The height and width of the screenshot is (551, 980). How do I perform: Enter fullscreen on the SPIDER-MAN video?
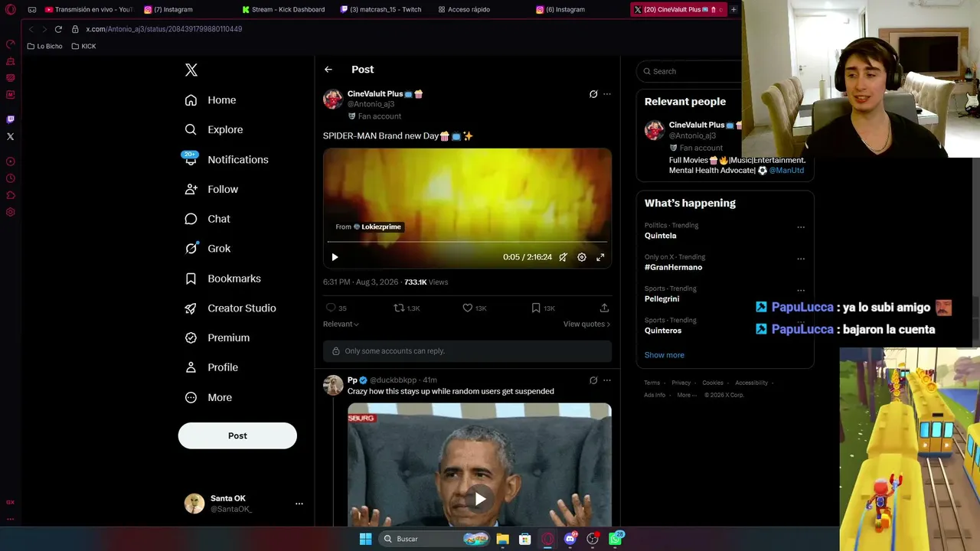[600, 257]
